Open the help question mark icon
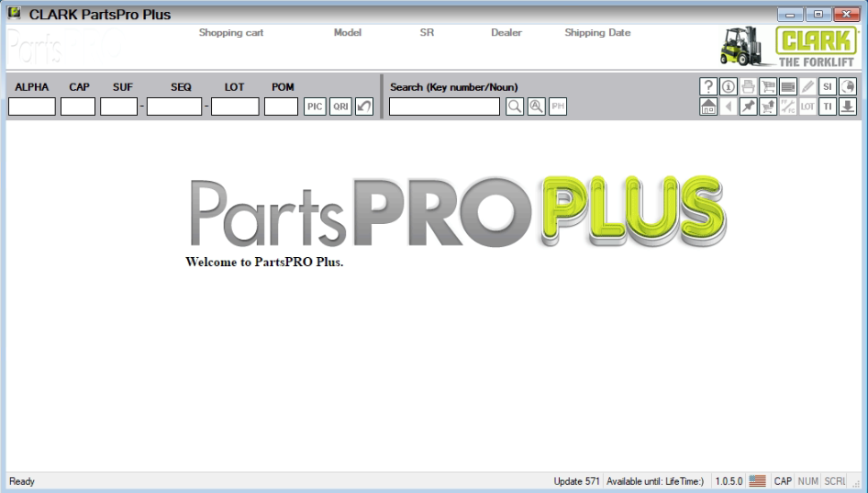This screenshot has width=868, height=493. point(708,86)
